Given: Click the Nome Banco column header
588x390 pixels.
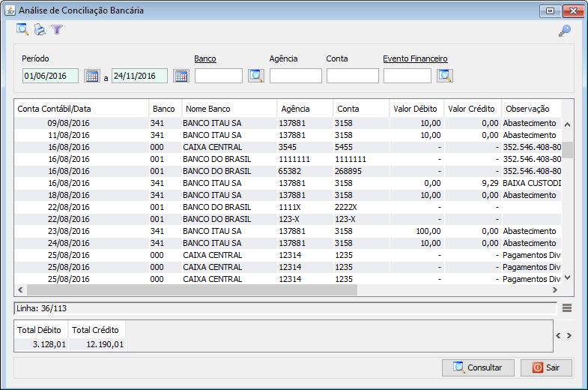Looking at the screenshot, I should (229, 109).
